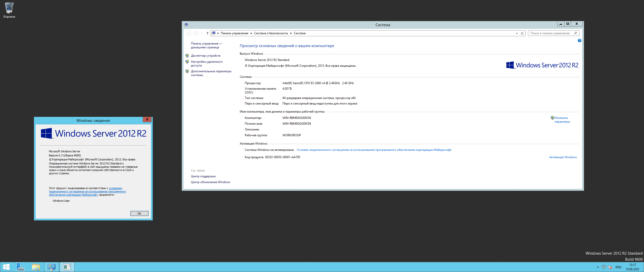Open File Explorer from the taskbar
The image size is (644, 272).
click(x=36, y=267)
